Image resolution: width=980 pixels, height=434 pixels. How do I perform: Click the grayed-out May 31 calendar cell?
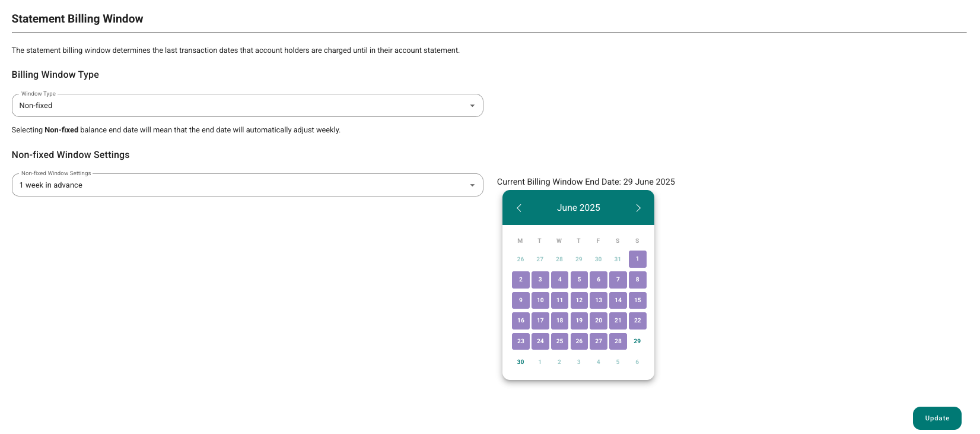618,259
